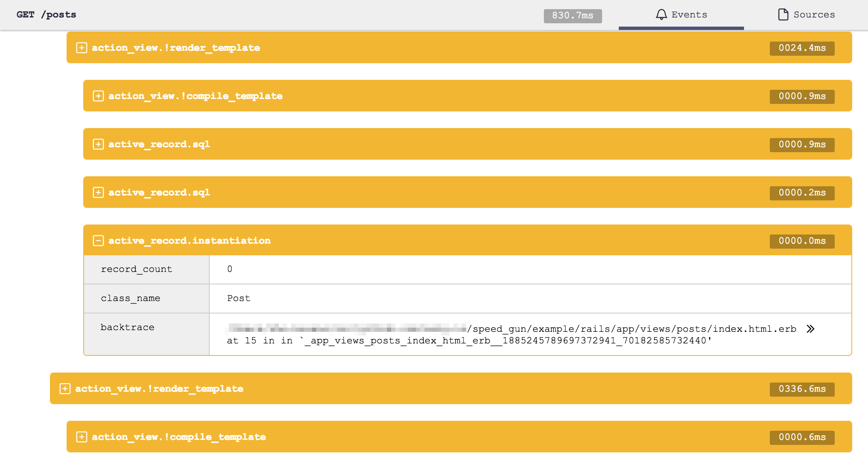Click the 830.7ms total time badge

point(573,16)
